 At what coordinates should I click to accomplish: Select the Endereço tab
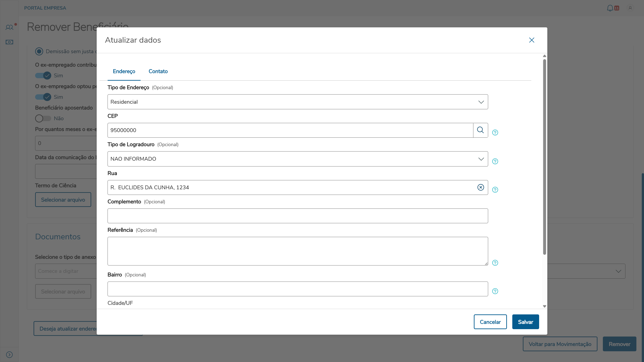click(124, 72)
